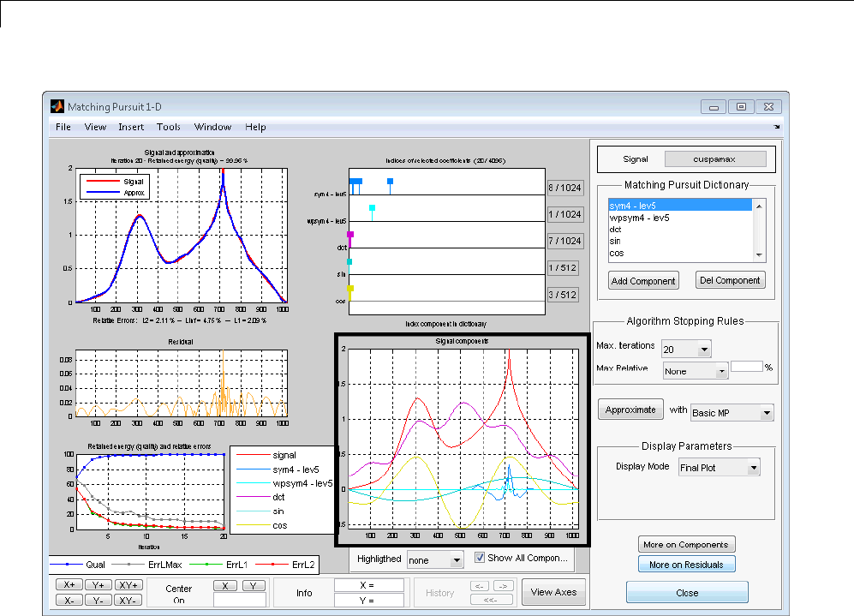Image resolution: width=854 pixels, height=616 pixels.
Task: Click the Max Relative percent input field
Action: click(746, 366)
